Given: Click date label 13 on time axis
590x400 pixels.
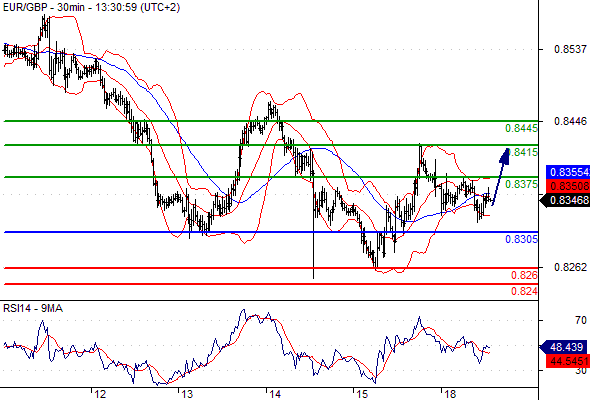Looking at the screenshot, I should point(187,394).
